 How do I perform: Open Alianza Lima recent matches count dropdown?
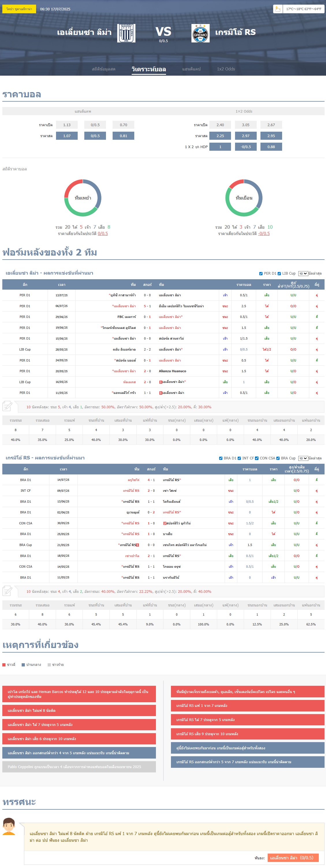(x=303, y=274)
